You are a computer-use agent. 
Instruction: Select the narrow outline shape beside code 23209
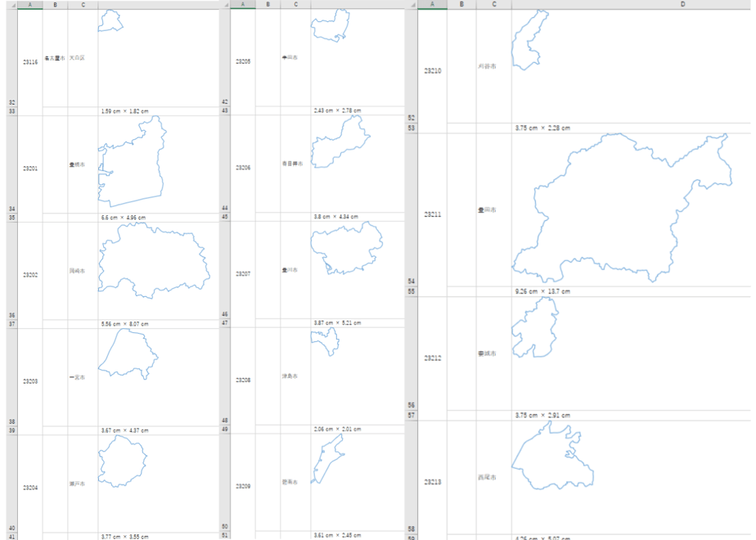point(328,458)
